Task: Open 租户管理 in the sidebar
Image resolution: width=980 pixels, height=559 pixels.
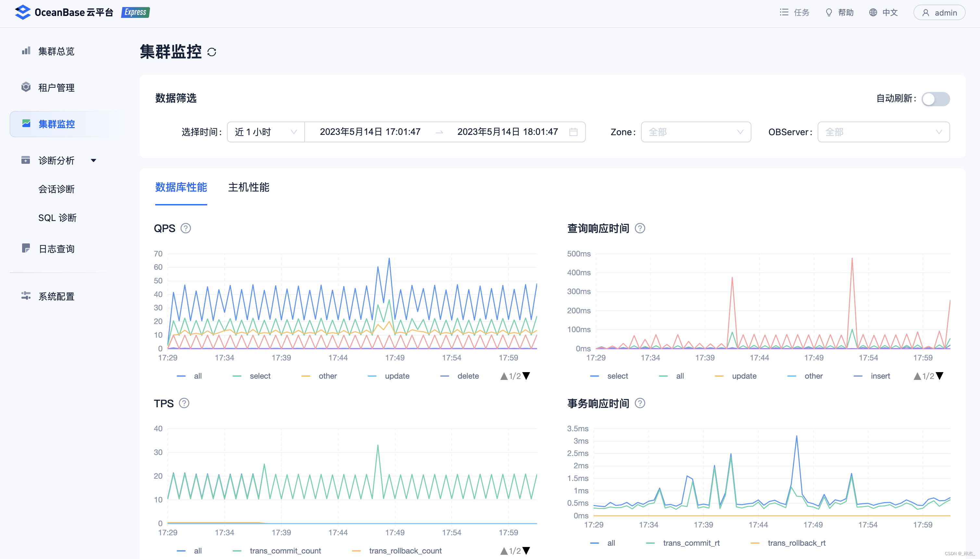Action: [x=57, y=87]
